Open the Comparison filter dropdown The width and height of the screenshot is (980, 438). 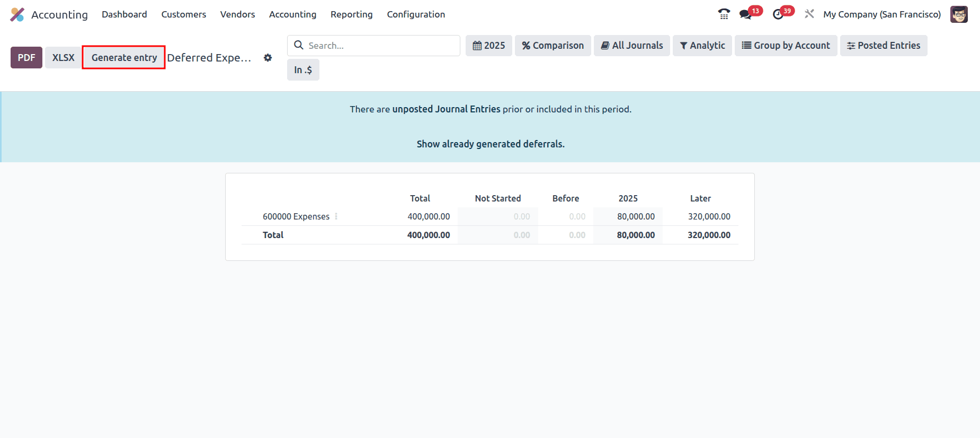click(553, 46)
